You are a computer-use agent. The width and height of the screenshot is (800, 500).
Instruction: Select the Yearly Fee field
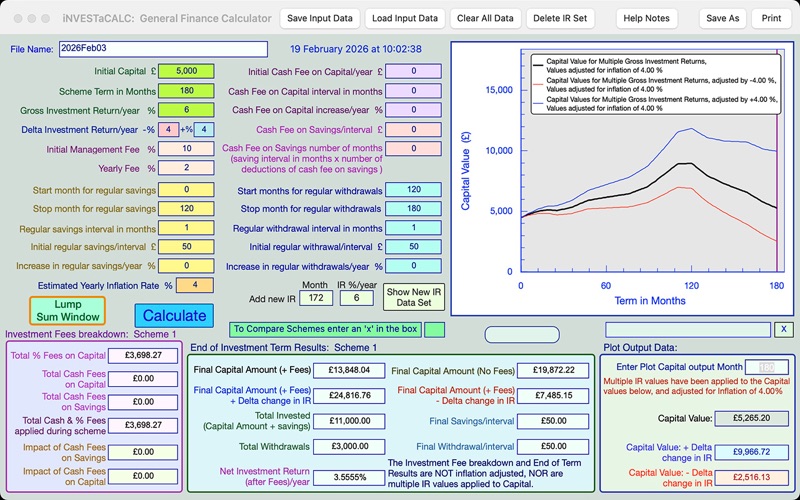click(x=186, y=167)
